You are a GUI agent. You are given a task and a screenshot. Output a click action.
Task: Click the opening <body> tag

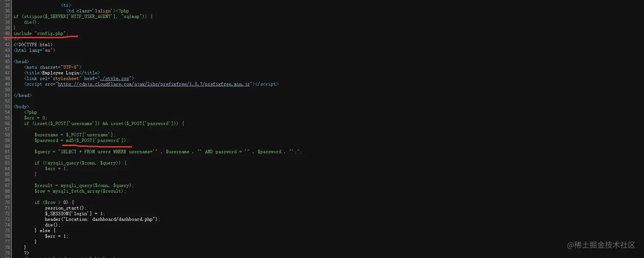coord(21,107)
